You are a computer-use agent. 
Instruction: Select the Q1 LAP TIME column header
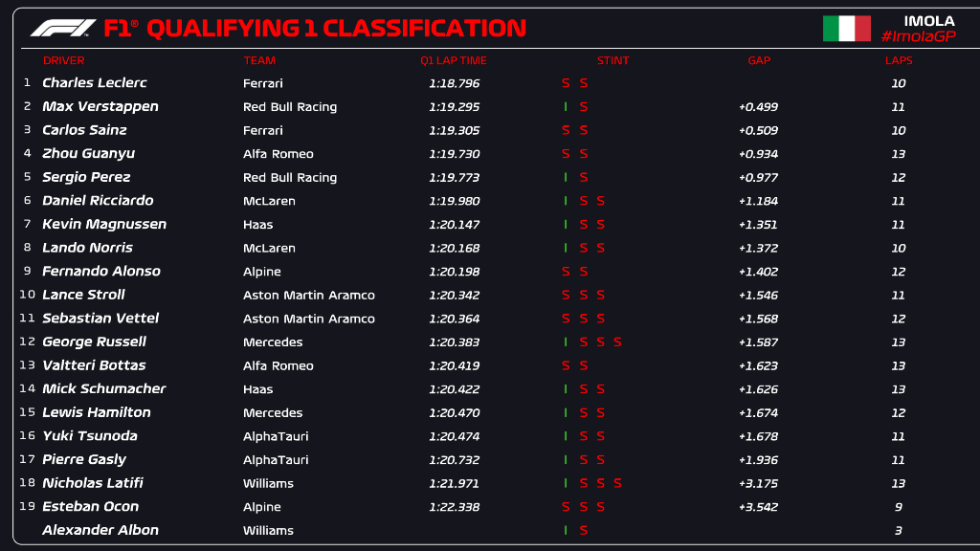pyautogui.click(x=453, y=60)
